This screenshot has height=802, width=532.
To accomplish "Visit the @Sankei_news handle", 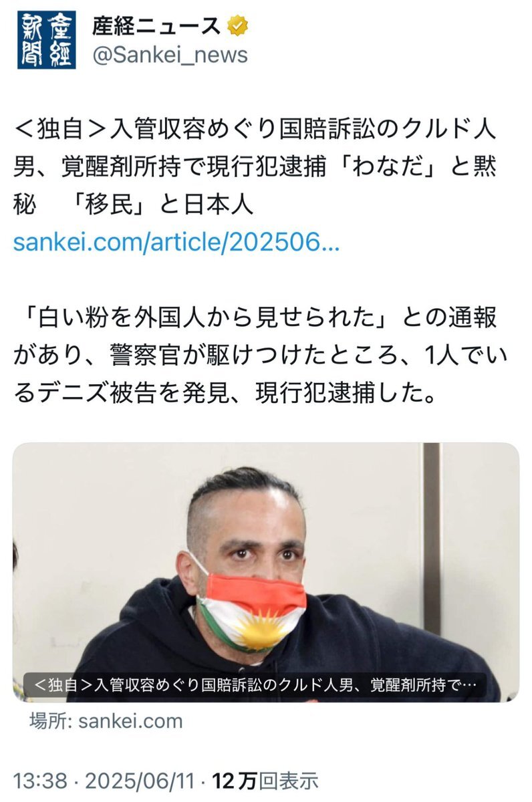I will click(x=169, y=55).
